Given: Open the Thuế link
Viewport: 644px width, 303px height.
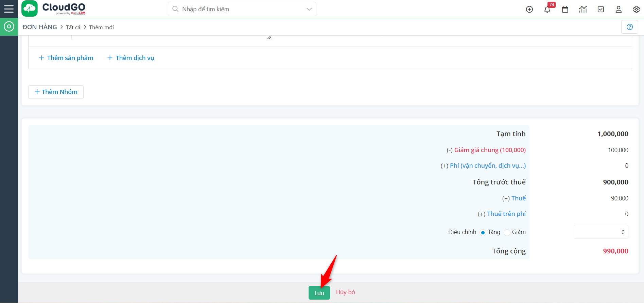Looking at the screenshot, I should click(519, 198).
